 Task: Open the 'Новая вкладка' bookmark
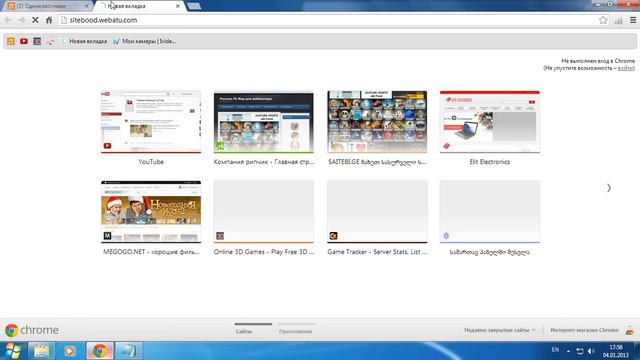click(x=84, y=41)
